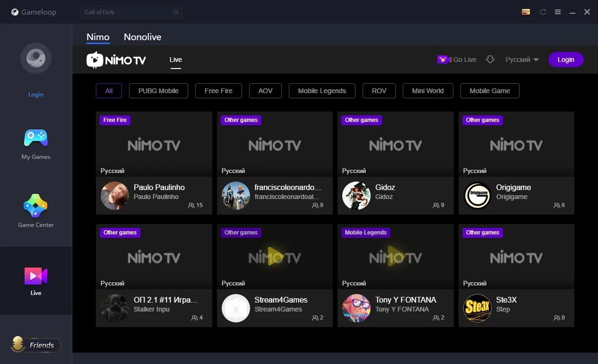The width and height of the screenshot is (598, 364).
Task: Click the Gameloop logo in the title bar
Action: click(x=34, y=12)
